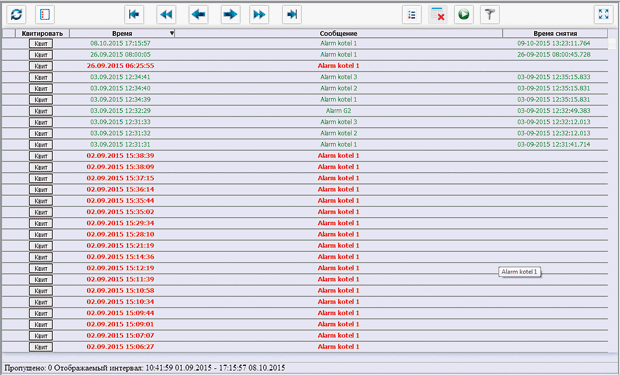Select removal time 26-09-2015 08:00:45.728

pyautogui.click(x=554, y=55)
